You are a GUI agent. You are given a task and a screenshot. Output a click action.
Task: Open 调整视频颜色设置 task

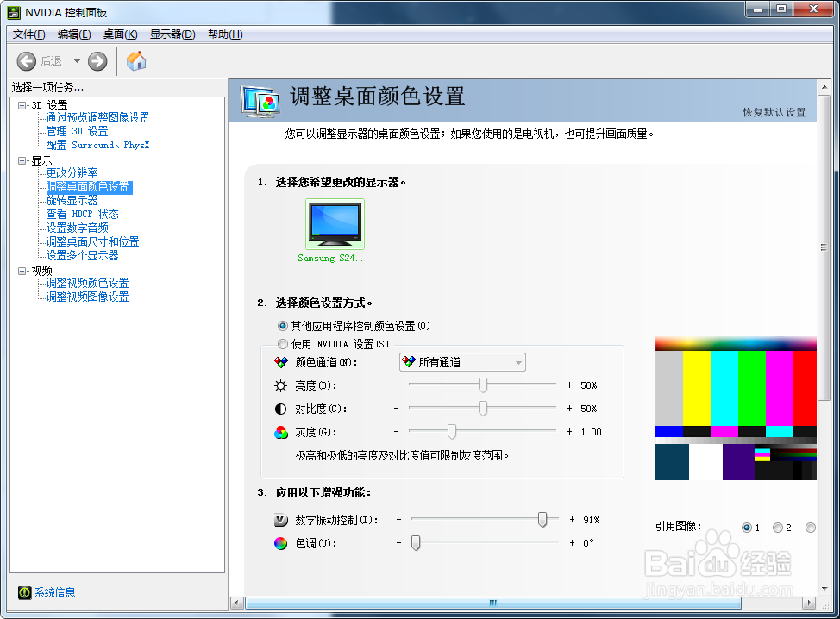(87, 283)
